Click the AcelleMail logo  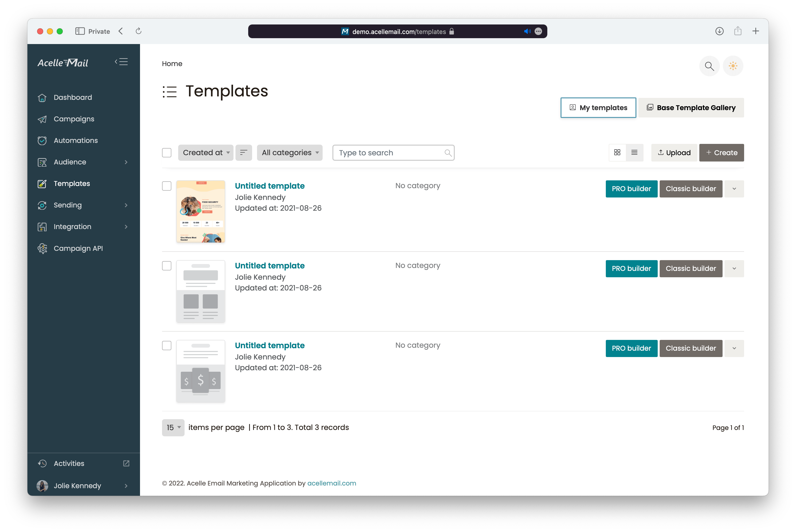(63, 62)
